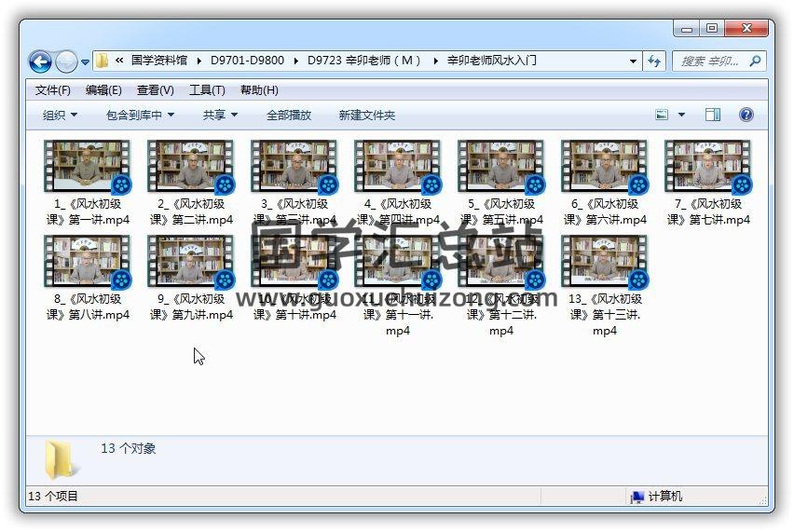Click the refresh button beside address bar

pos(655,61)
